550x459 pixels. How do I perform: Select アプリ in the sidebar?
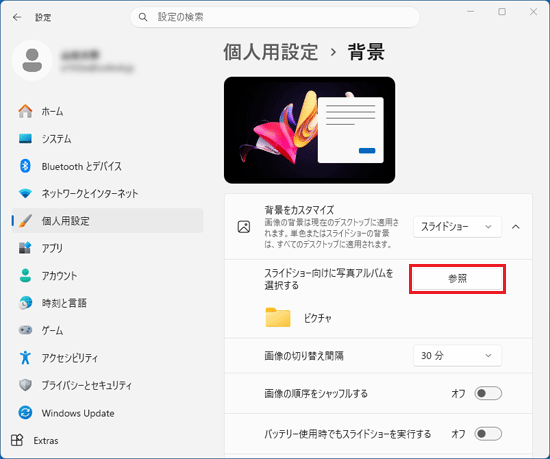(x=107, y=248)
